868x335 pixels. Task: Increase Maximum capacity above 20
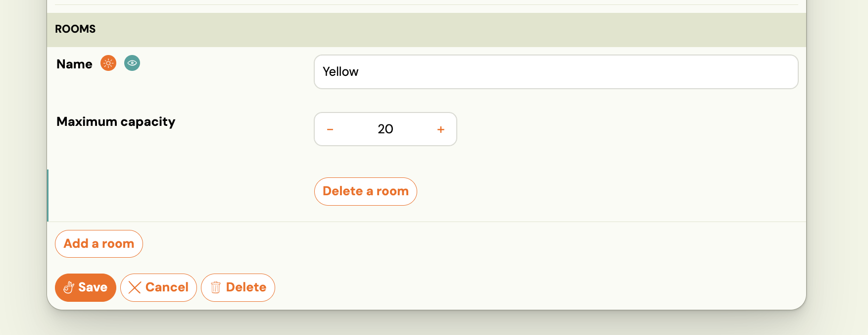click(440, 129)
